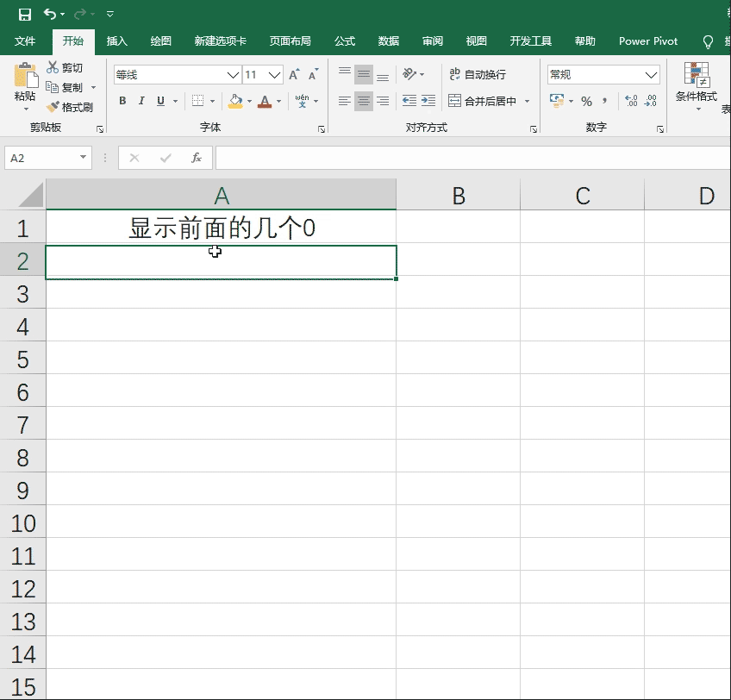This screenshot has width=731, height=700.
Task: Open the 条件格式 menu
Action: (696, 87)
